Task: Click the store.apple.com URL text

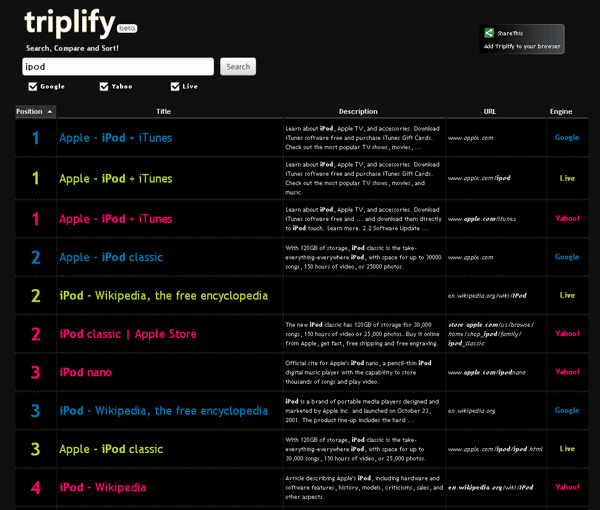Action: 491,334
